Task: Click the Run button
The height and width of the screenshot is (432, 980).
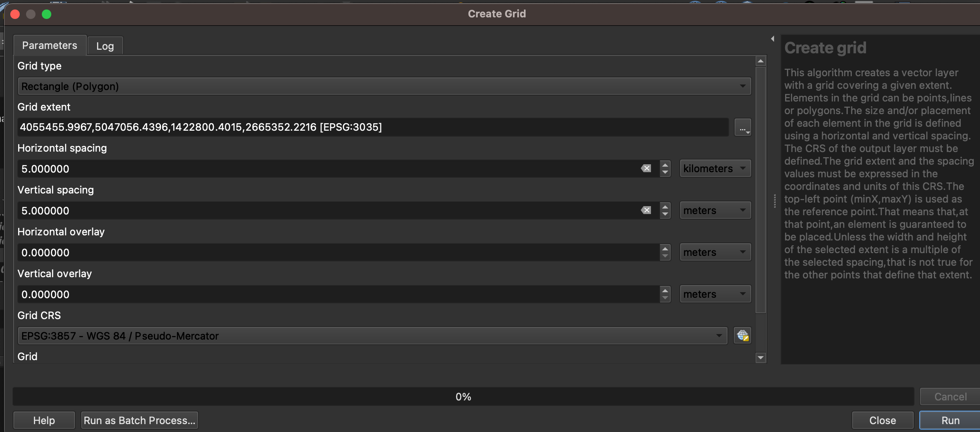Action: 950,420
